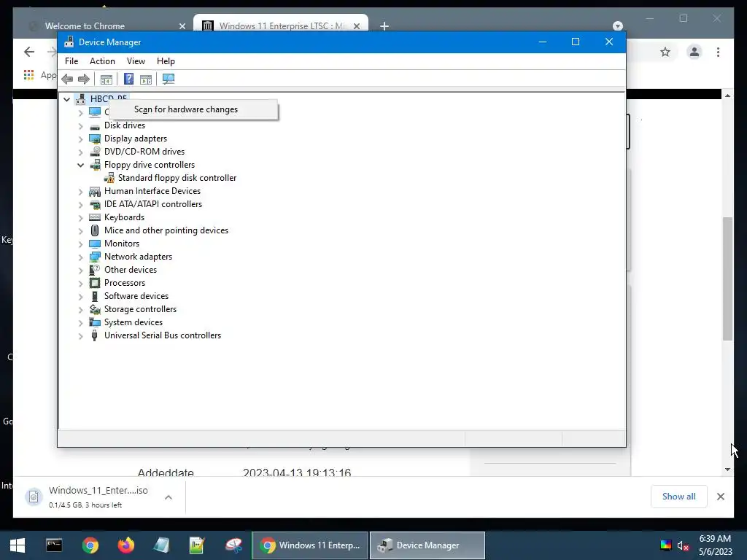Click Chrome's back navigation arrow
The height and width of the screenshot is (560, 747).
tap(29, 52)
